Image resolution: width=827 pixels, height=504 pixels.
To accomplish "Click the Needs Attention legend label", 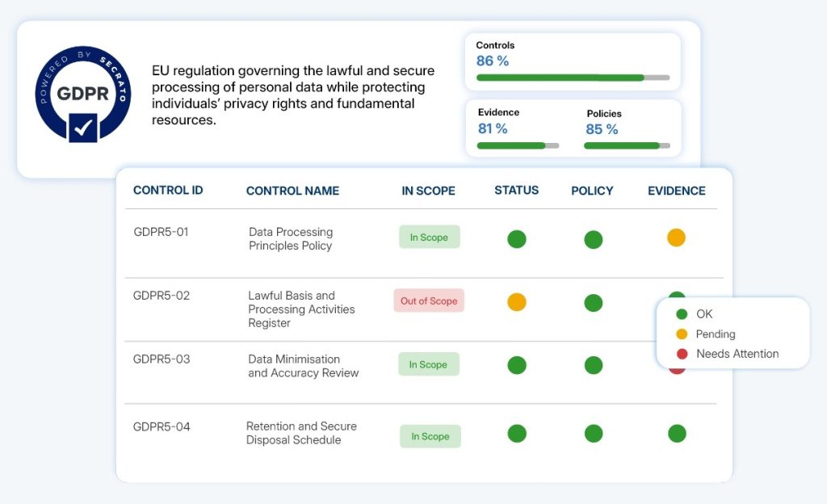I will [x=737, y=354].
